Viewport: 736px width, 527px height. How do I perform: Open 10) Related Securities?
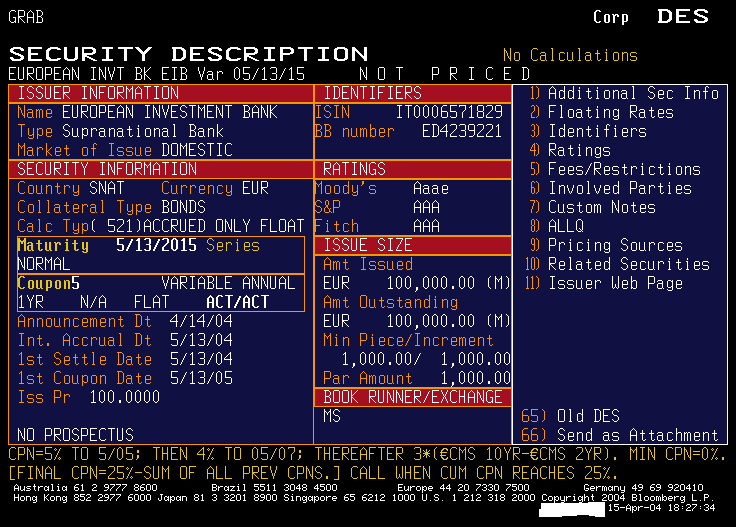tap(618, 264)
